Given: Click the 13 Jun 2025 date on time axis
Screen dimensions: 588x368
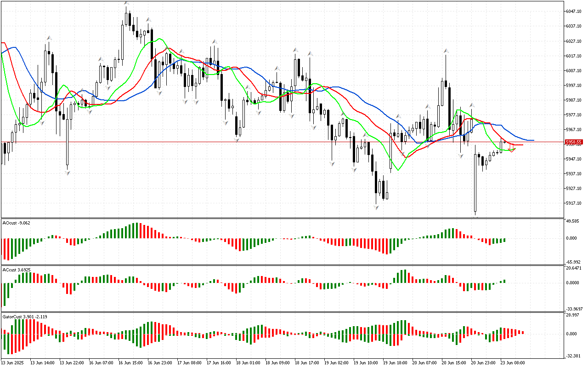Looking at the screenshot, I should 13,362.
